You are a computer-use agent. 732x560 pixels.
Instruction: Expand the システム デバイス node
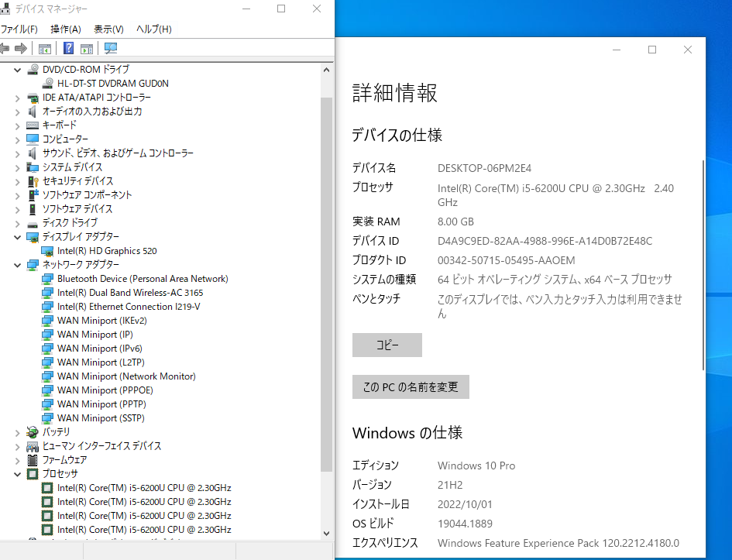(x=17, y=167)
